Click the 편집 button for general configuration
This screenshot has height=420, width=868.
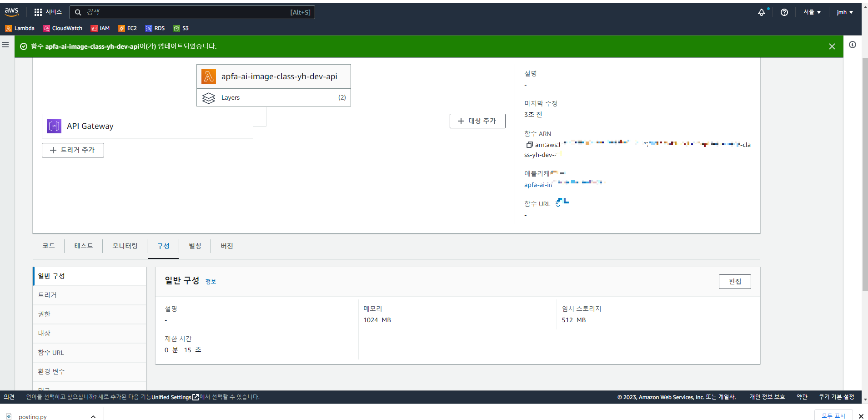pyautogui.click(x=735, y=282)
